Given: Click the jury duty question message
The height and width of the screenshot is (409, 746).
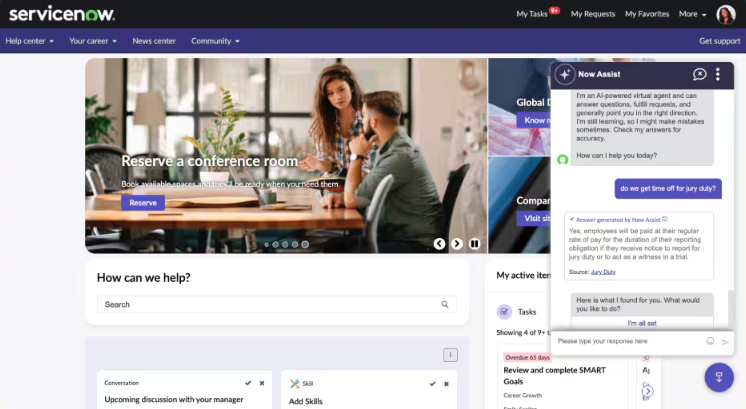Looking at the screenshot, I should 668,189.
